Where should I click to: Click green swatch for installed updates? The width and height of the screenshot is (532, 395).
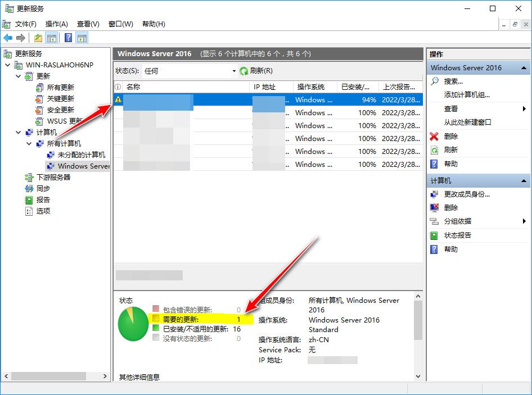pos(156,328)
